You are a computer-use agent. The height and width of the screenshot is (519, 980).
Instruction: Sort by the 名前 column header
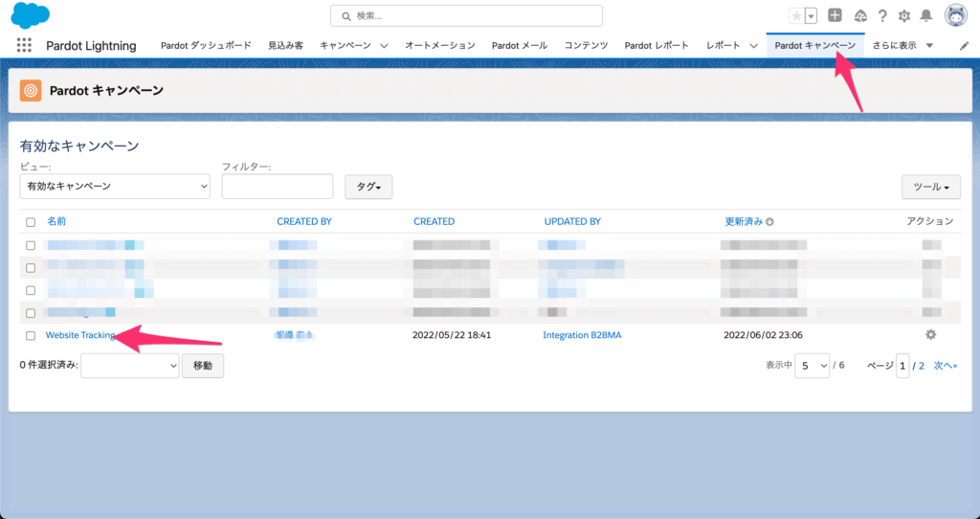point(56,221)
